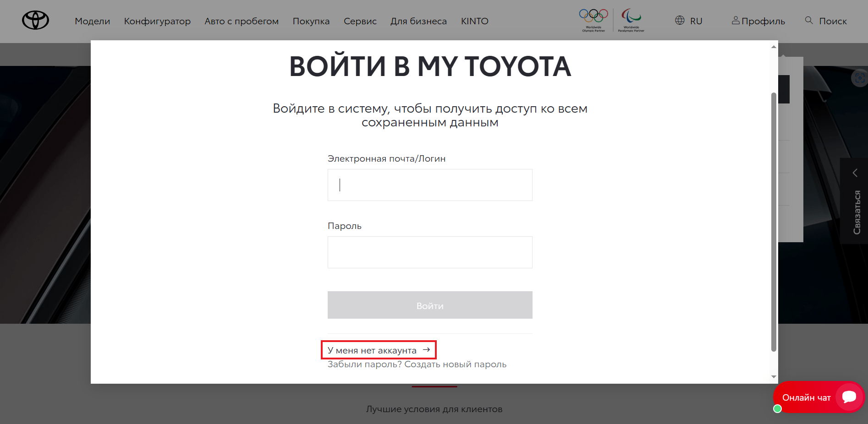Open Для бизнеса menu
868x424 pixels.
418,21
